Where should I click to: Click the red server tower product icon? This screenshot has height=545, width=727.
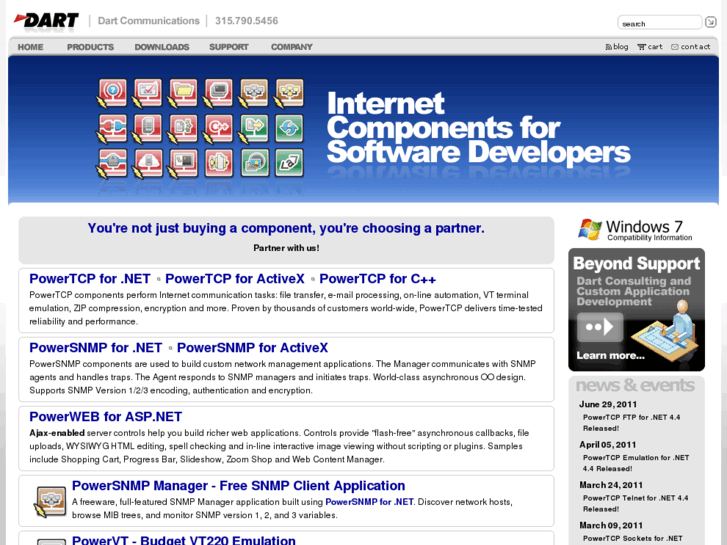(x=147, y=128)
